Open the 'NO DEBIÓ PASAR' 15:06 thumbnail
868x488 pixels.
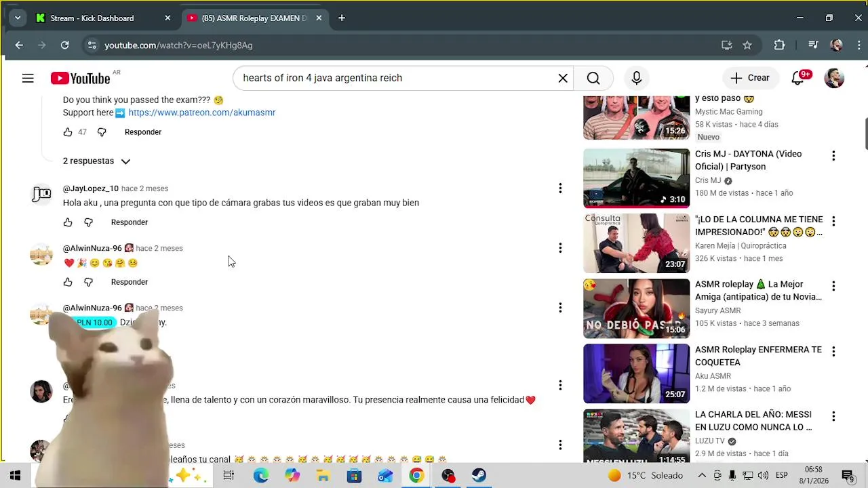[x=636, y=308]
